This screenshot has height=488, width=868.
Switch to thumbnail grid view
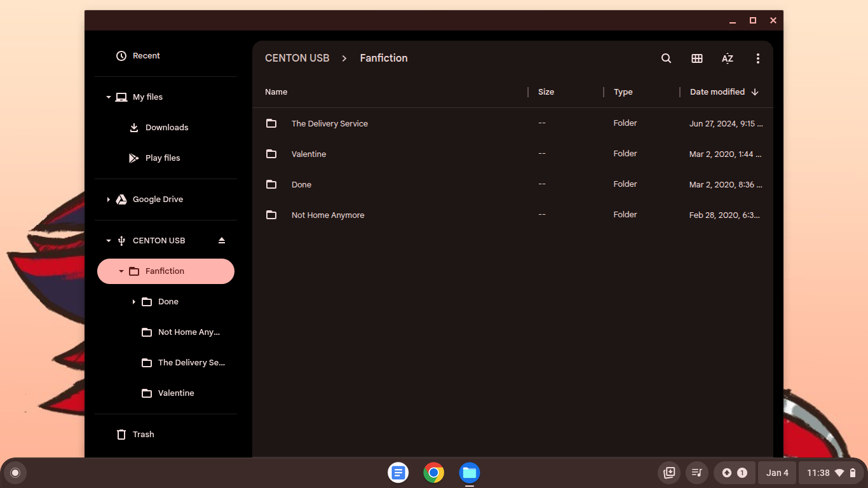tap(697, 58)
